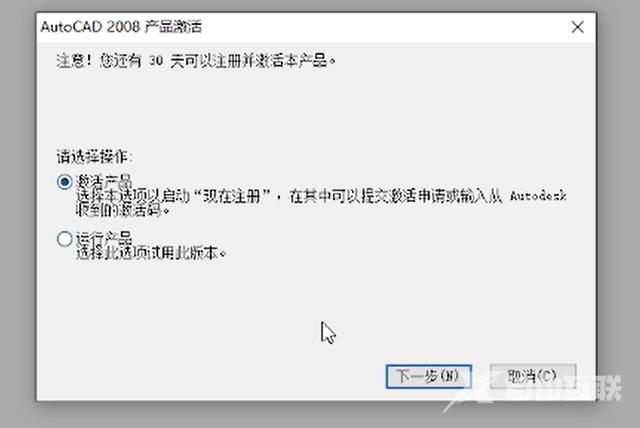Select the 运行产品 radio button
Screen dimensions: 640x428
click(64, 239)
